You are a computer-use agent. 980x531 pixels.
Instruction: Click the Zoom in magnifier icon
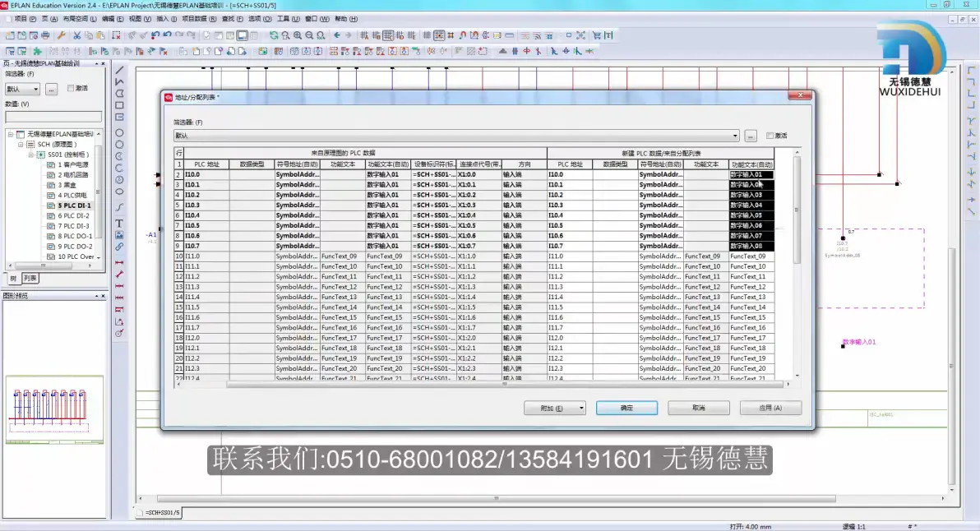point(298,35)
